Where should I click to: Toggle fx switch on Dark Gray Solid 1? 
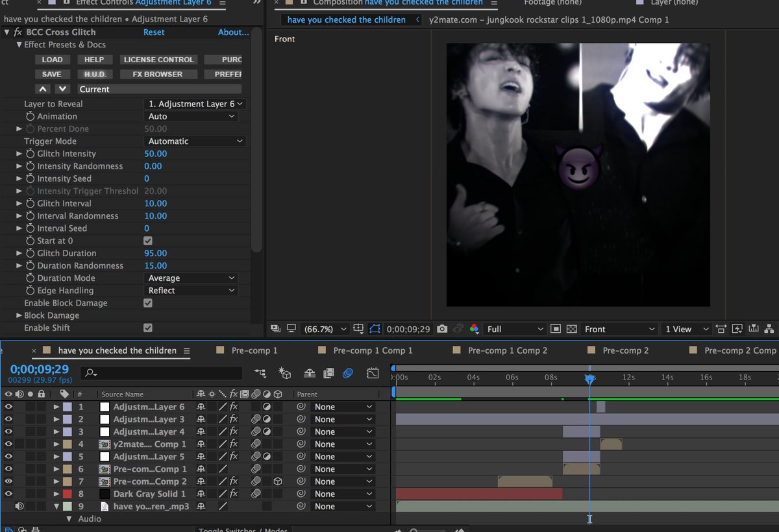click(x=234, y=494)
